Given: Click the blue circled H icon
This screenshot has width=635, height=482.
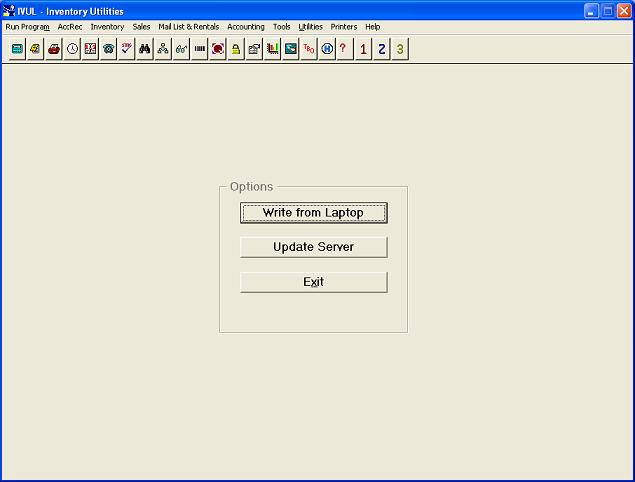Looking at the screenshot, I should (327, 49).
